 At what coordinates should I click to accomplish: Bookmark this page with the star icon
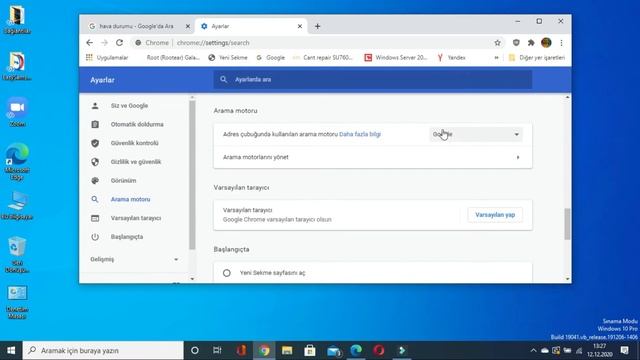497,42
